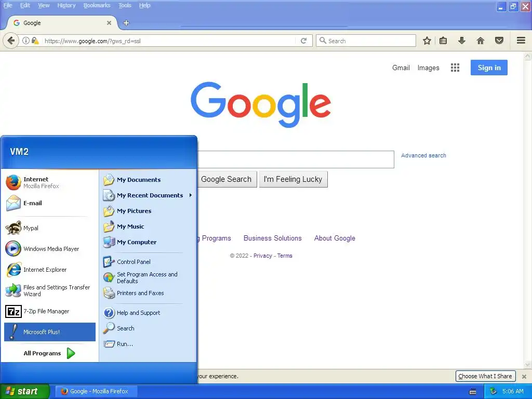Open Microsoft Plus! highlighted entry

pos(49,332)
